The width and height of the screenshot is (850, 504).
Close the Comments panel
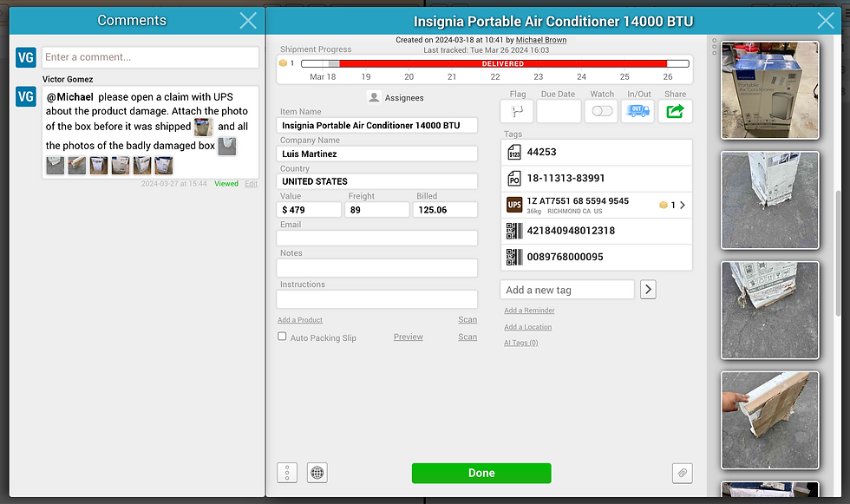[x=248, y=21]
